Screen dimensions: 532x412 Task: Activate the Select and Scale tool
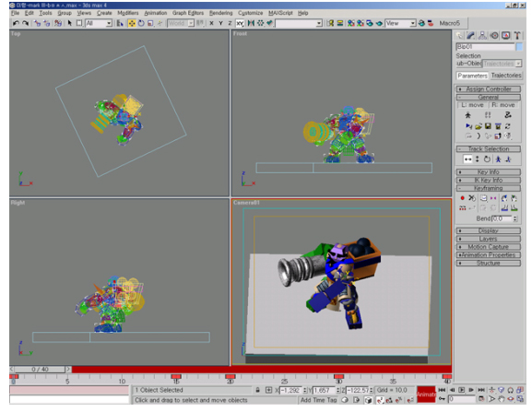[150, 23]
